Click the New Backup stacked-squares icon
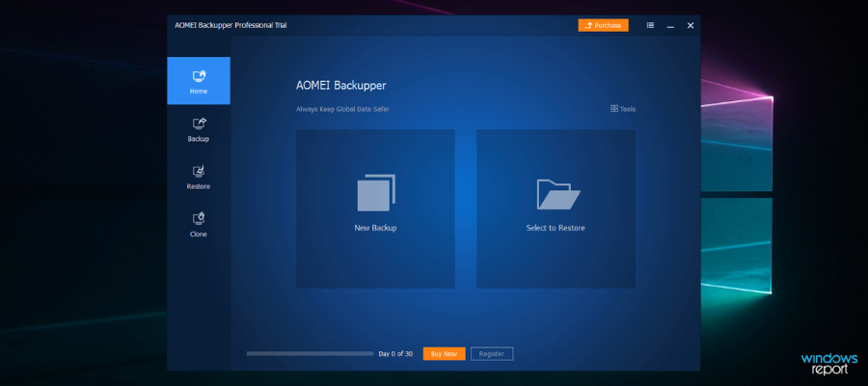The image size is (868, 386). point(376,193)
